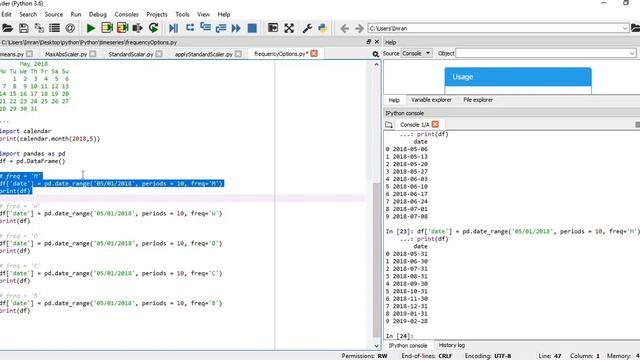Image resolution: width=640 pixels, height=360 pixels.
Task: Click the console options square button
Action: [x=637, y=124]
